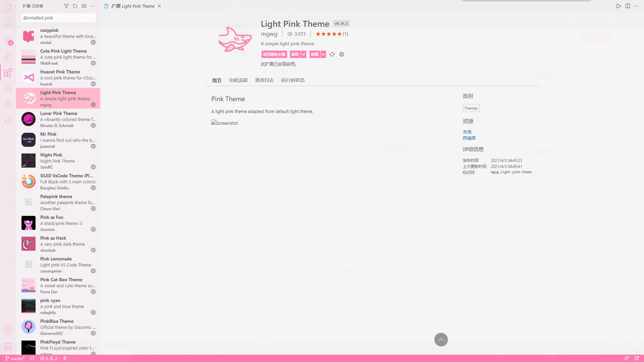644x362 pixels.
Task: Open the Run and Debug view
Action: 8,56
